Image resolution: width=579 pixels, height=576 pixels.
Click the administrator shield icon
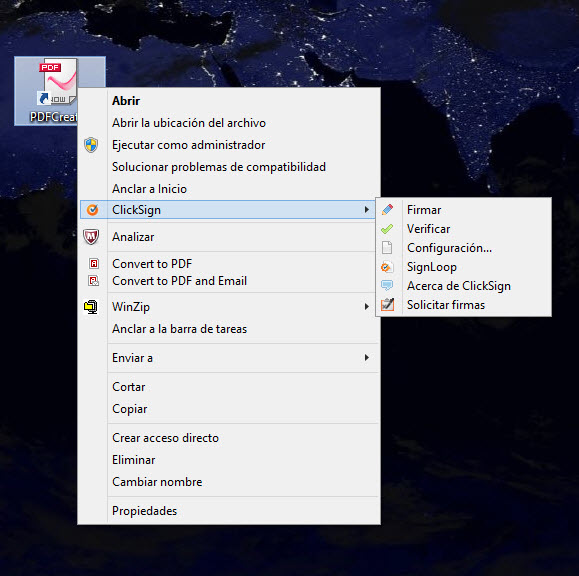coord(91,145)
